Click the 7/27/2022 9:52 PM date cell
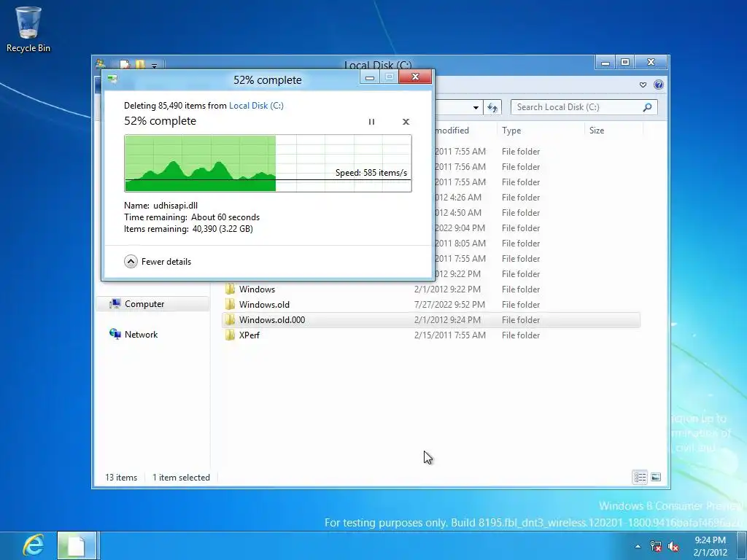 pyautogui.click(x=449, y=305)
